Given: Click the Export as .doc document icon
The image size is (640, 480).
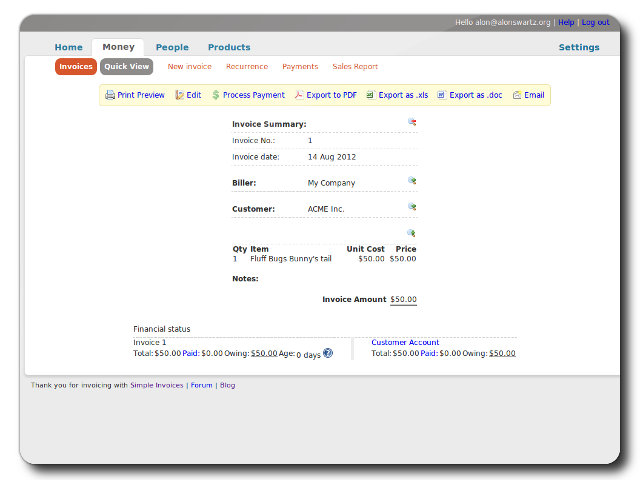Looking at the screenshot, I should point(441,95).
